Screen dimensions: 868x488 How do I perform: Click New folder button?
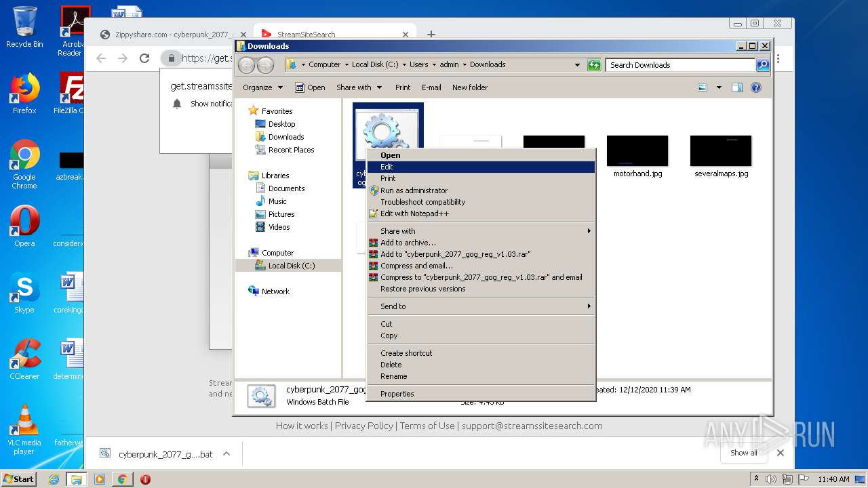click(x=470, y=87)
